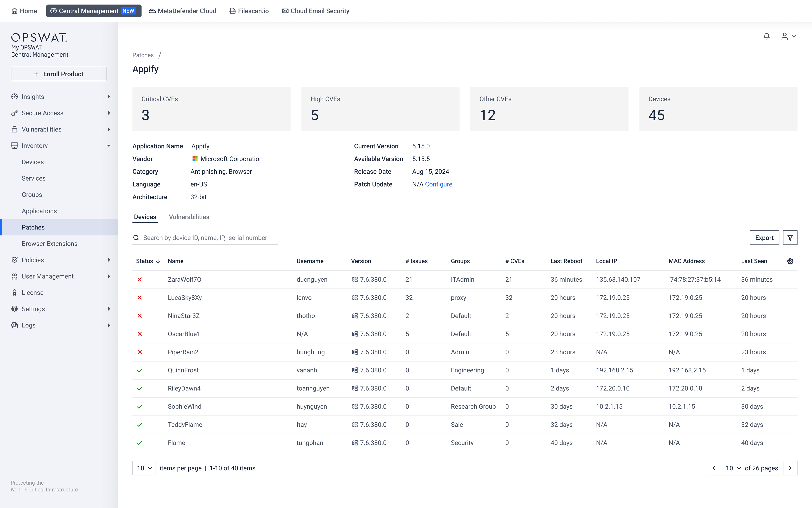Screen dimensions: 812x508
Task: Click the filter funnel icon
Action: pos(790,238)
